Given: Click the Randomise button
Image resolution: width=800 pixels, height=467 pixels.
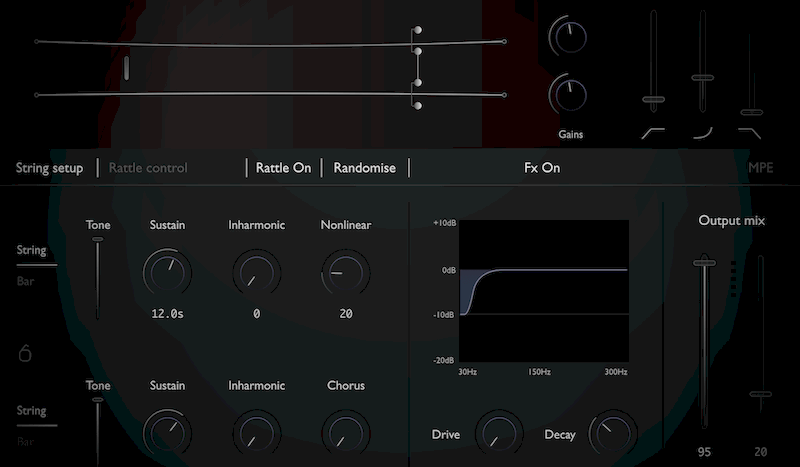Looking at the screenshot, I should point(365,168).
